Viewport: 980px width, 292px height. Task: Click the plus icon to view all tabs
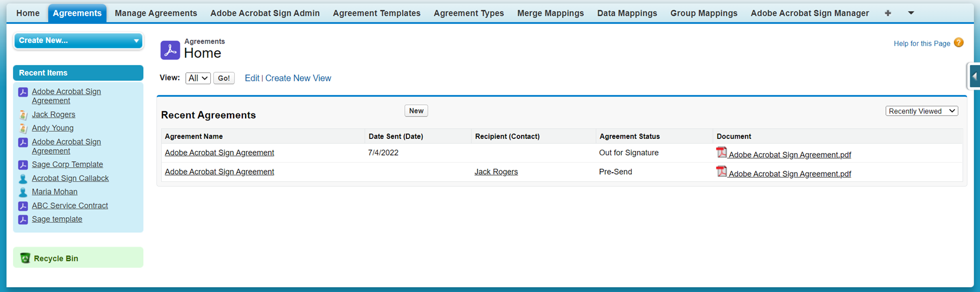[888, 13]
